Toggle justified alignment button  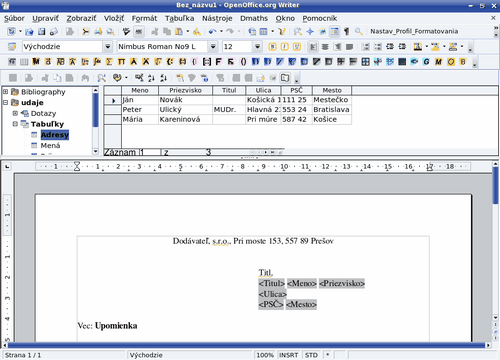pyautogui.click(x=349, y=47)
